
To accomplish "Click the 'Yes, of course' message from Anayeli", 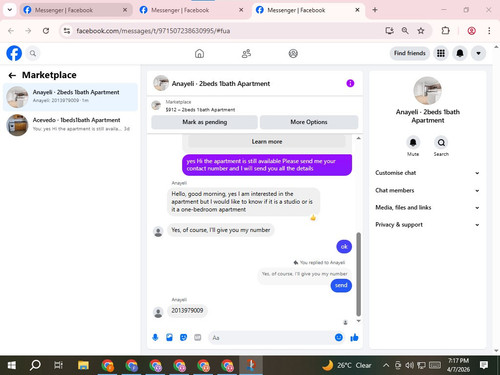I will pyautogui.click(x=221, y=230).
